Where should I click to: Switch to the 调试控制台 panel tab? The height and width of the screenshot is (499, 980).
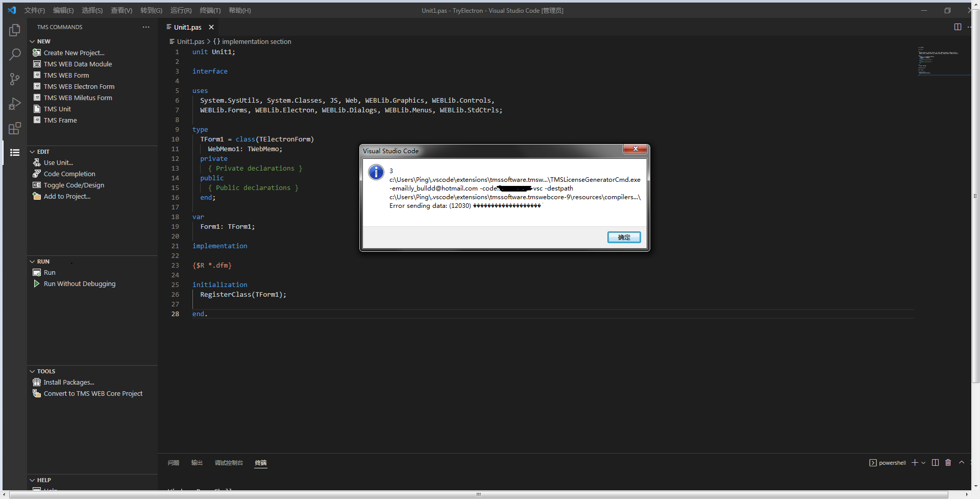pyautogui.click(x=229, y=463)
